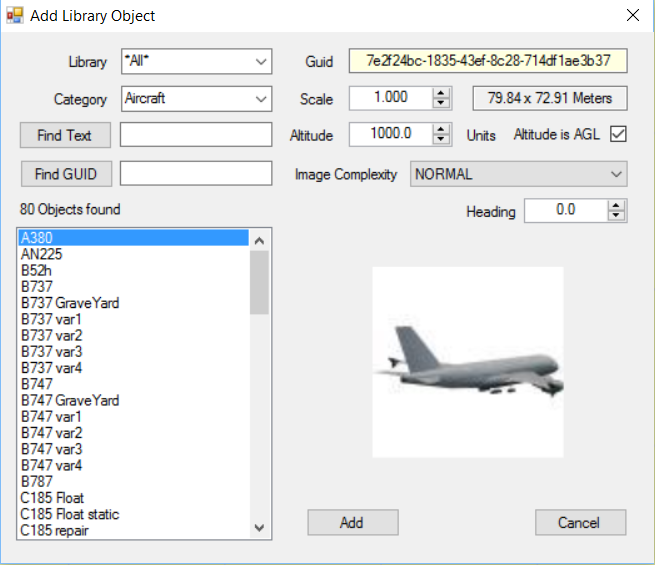Decrease Altitude using the down arrow

tap(441, 140)
